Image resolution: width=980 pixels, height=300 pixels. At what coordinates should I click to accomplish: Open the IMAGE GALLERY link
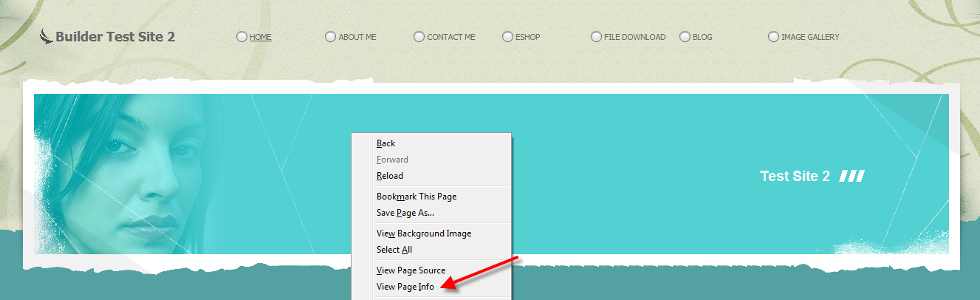[809, 37]
